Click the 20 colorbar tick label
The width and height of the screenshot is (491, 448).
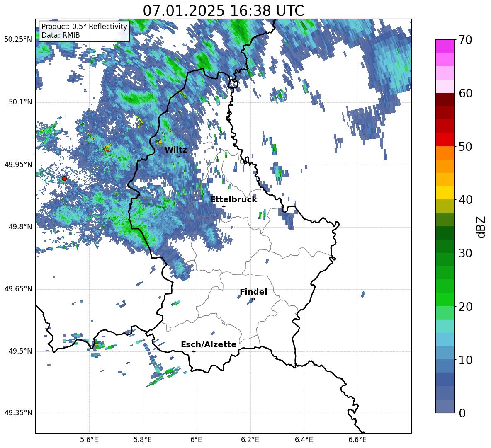tap(465, 307)
